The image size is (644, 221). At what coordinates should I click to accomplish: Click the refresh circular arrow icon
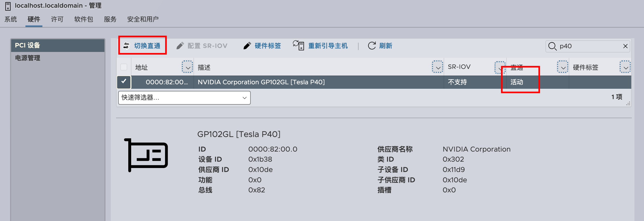coord(372,46)
